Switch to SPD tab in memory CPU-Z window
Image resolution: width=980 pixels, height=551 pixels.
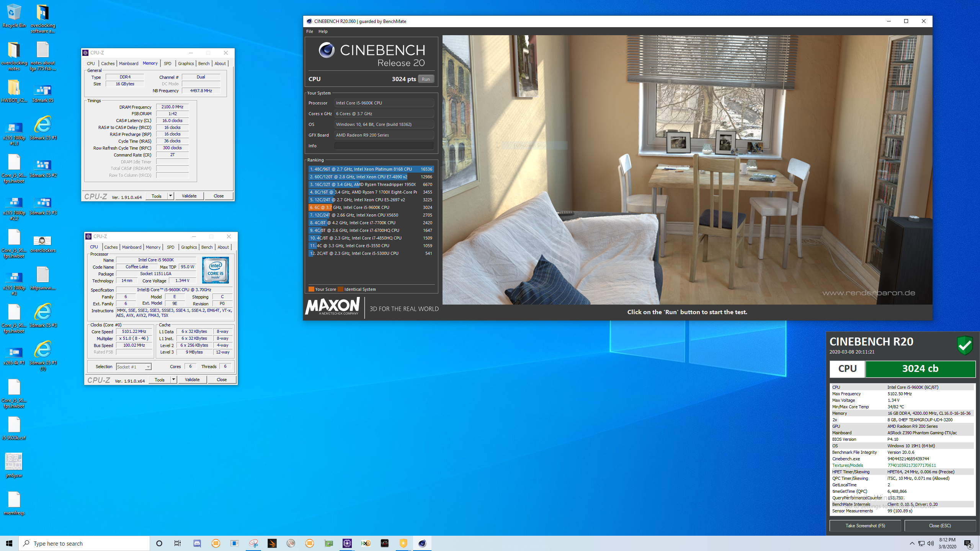pos(168,64)
